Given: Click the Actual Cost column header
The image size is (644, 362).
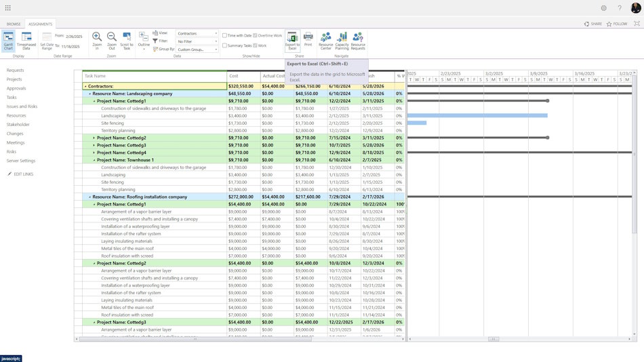Looking at the screenshot, I should pyautogui.click(x=273, y=76).
